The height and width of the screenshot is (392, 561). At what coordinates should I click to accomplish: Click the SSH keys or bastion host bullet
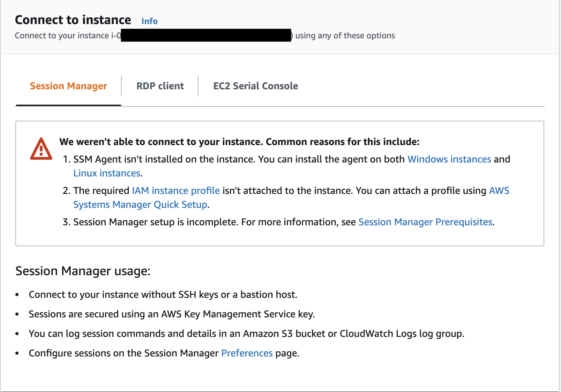[163, 295]
